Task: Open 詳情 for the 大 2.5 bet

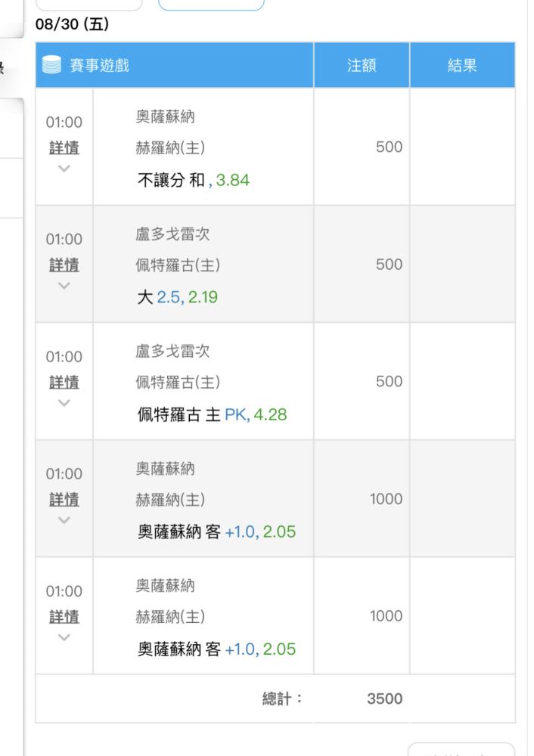Action: [x=64, y=265]
